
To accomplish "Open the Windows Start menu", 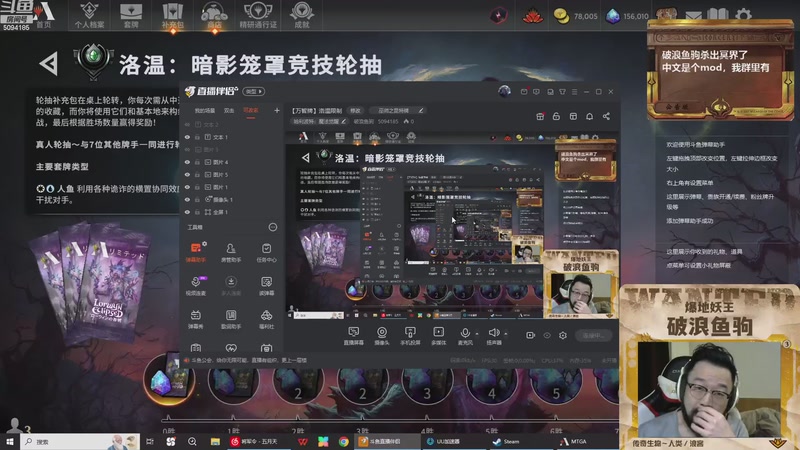I will 10,441.
